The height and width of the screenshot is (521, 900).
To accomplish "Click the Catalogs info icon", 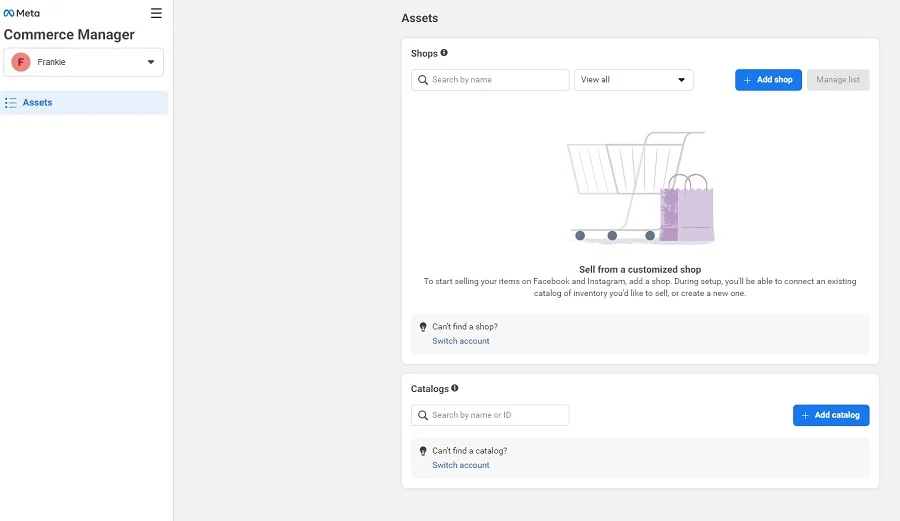I will point(454,388).
